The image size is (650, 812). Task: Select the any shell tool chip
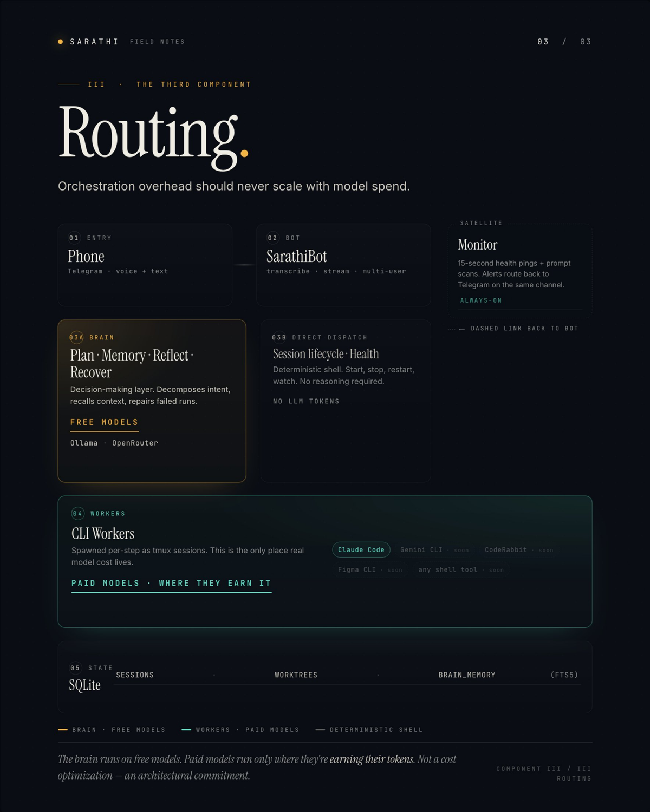coord(461,570)
